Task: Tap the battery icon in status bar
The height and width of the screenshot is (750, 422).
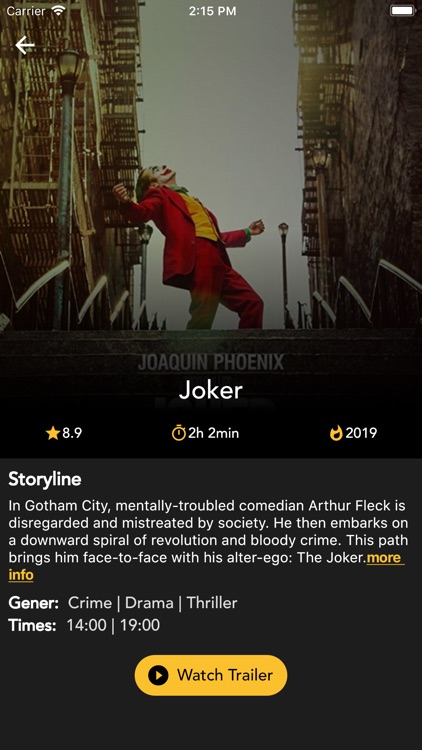Action: coord(402,11)
